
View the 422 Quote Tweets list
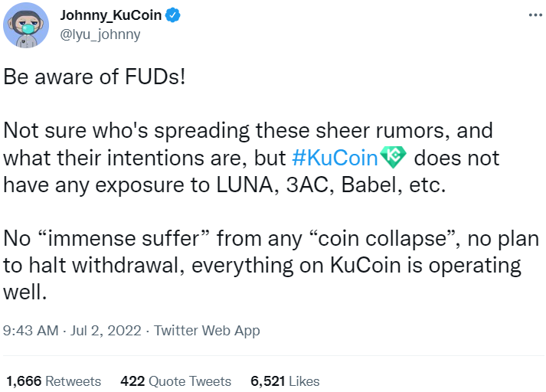coord(176,381)
